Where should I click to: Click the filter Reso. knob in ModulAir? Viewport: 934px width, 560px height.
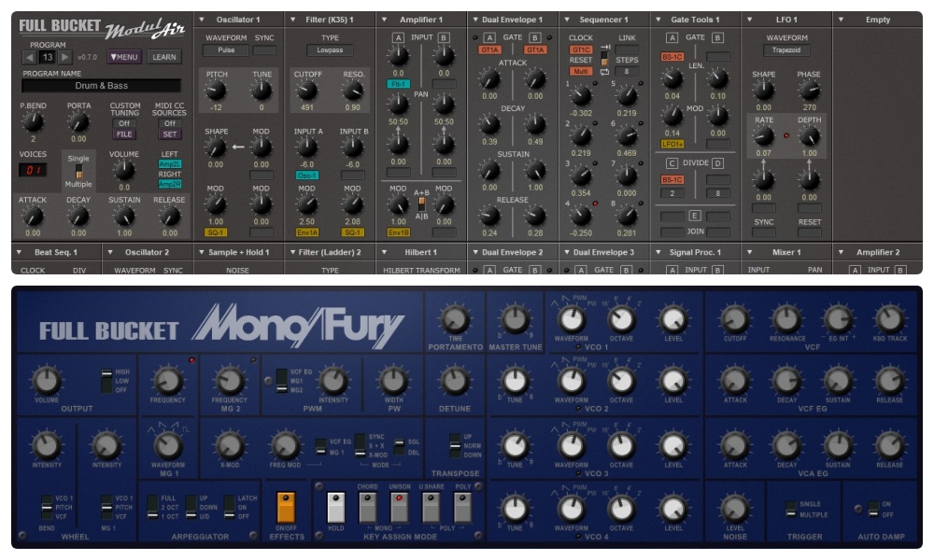(x=353, y=91)
